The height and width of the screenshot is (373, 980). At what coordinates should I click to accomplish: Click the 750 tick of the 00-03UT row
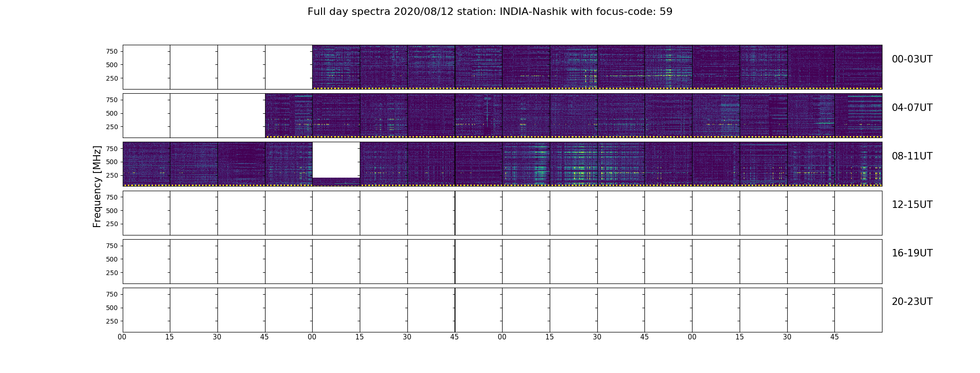click(x=112, y=51)
